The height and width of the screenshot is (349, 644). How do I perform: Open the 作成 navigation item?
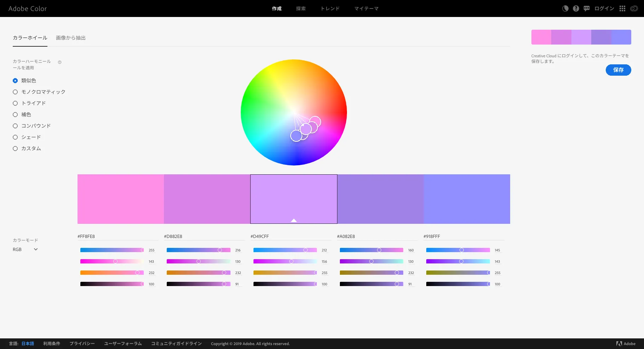277,8
